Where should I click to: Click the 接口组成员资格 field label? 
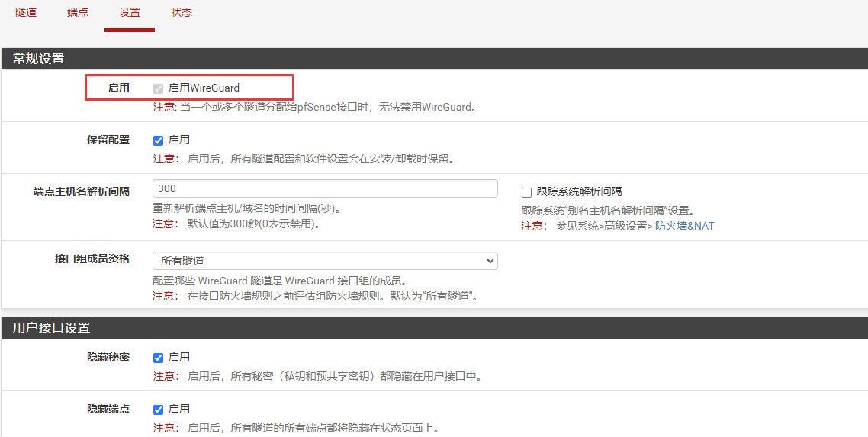92,259
